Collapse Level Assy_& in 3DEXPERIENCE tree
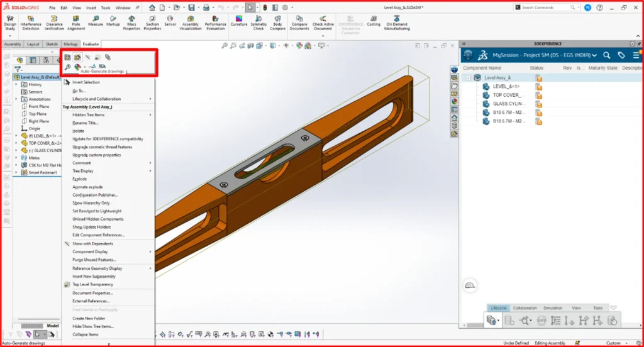Screen dimensions: 644x347 coord(468,77)
